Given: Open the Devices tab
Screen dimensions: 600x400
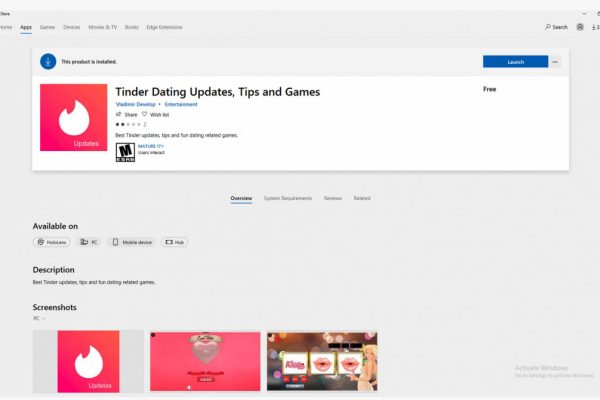Looking at the screenshot, I should click(x=72, y=27).
